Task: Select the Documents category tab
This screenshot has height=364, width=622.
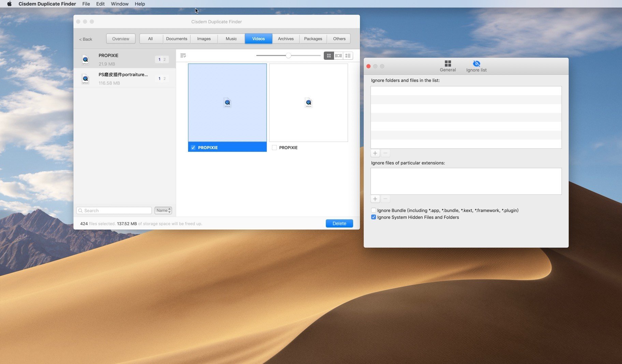Action: tap(176, 39)
